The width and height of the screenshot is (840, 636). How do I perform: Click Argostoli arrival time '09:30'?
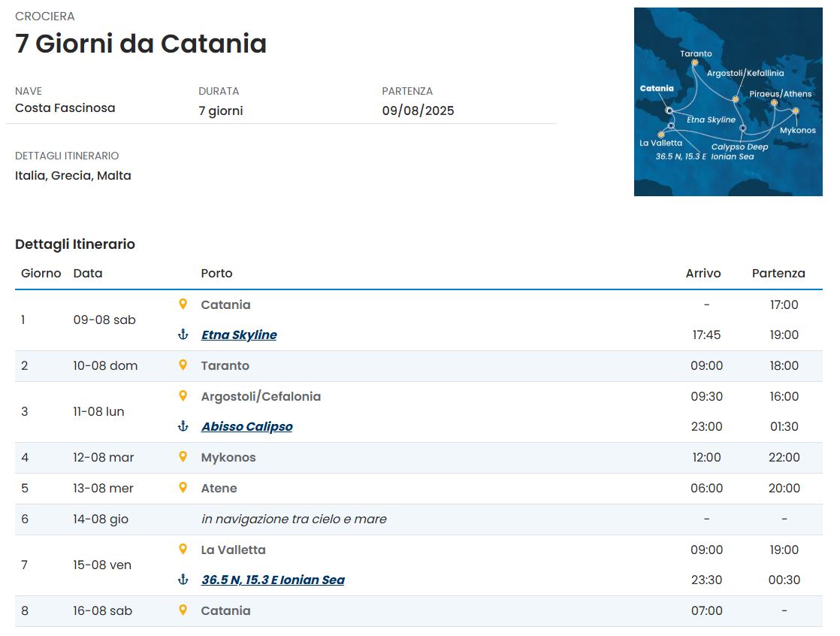click(x=706, y=396)
